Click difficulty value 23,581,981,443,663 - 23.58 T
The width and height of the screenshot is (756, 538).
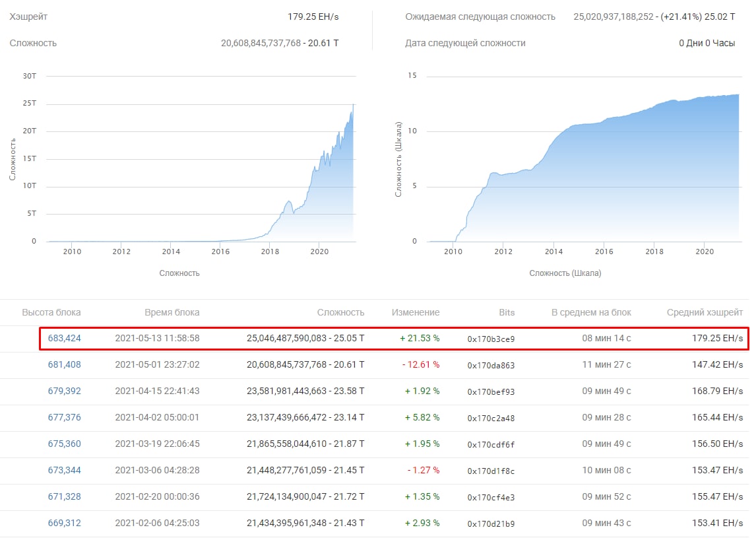click(x=305, y=391)
